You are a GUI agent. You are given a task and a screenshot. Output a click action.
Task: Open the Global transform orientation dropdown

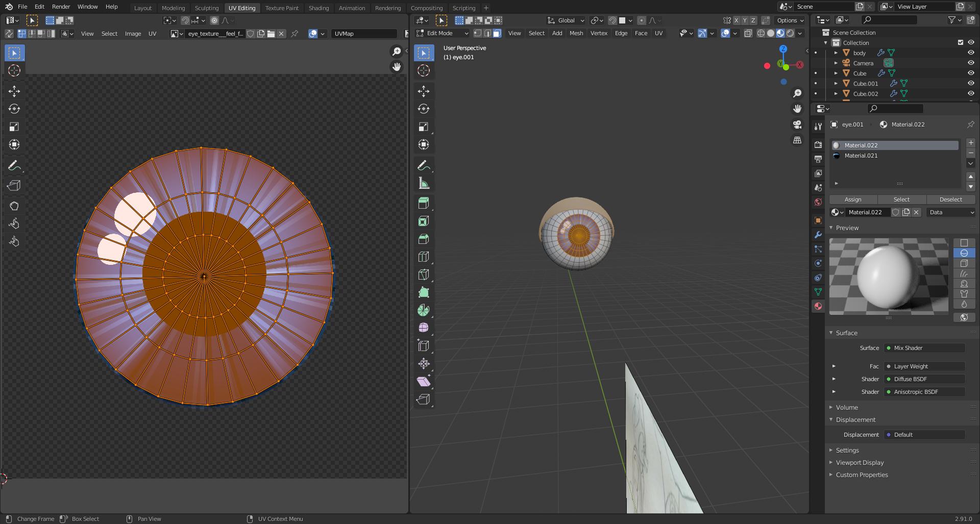[x=566, y=20]
